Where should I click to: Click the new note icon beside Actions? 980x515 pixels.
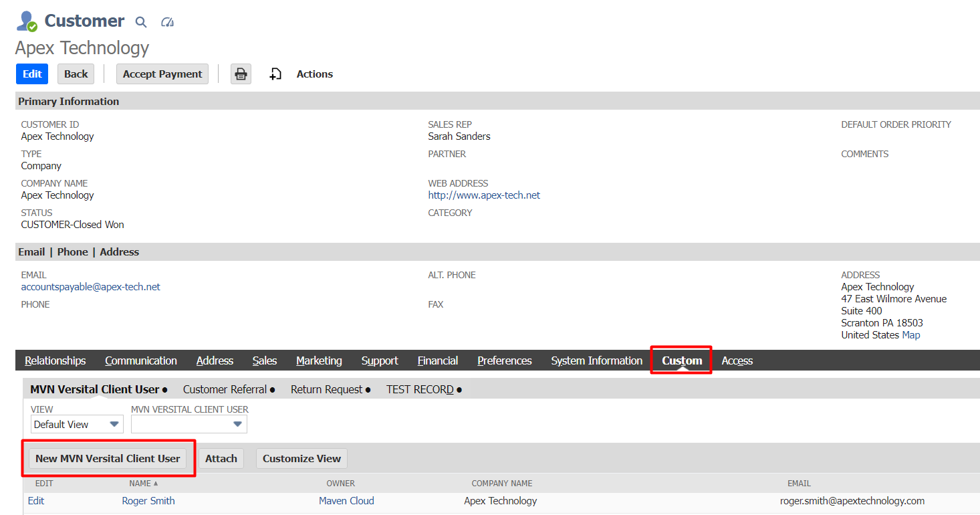(x=275, y=74)
